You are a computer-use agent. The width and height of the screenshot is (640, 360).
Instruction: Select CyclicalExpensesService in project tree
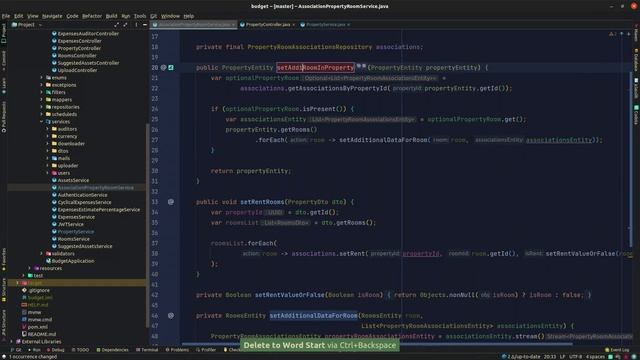coord(81,202)
